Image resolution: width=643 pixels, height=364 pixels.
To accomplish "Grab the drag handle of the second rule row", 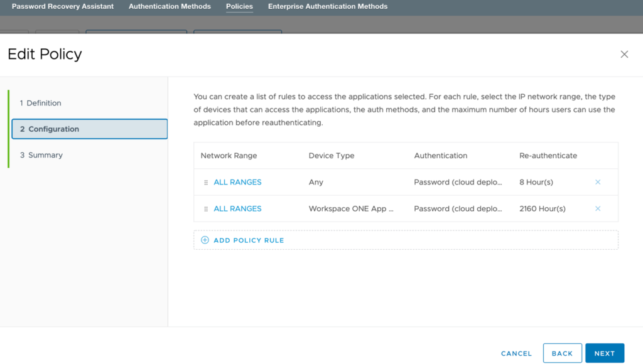I will tap(205, 208).
